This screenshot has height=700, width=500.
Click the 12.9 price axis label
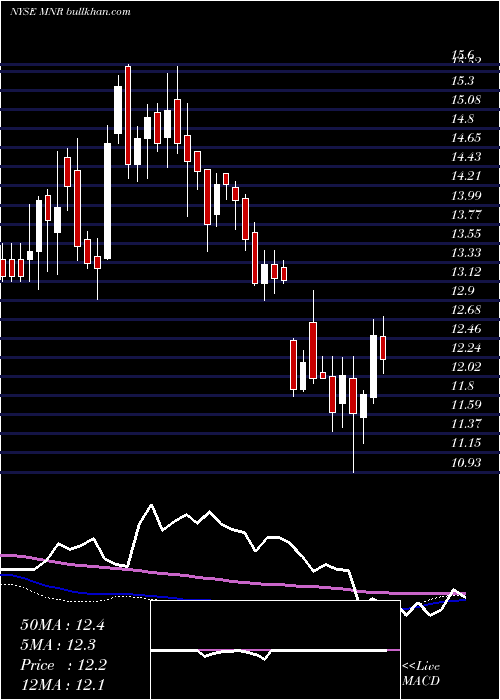463,291
